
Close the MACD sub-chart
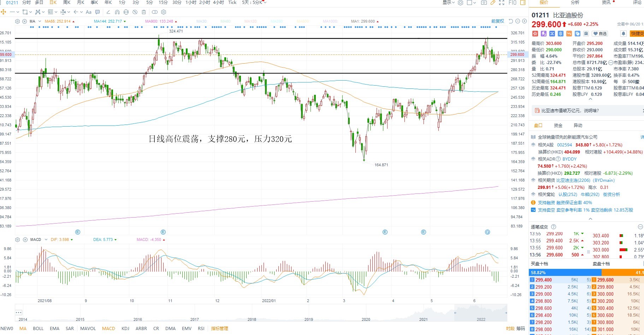click(25, 239)
